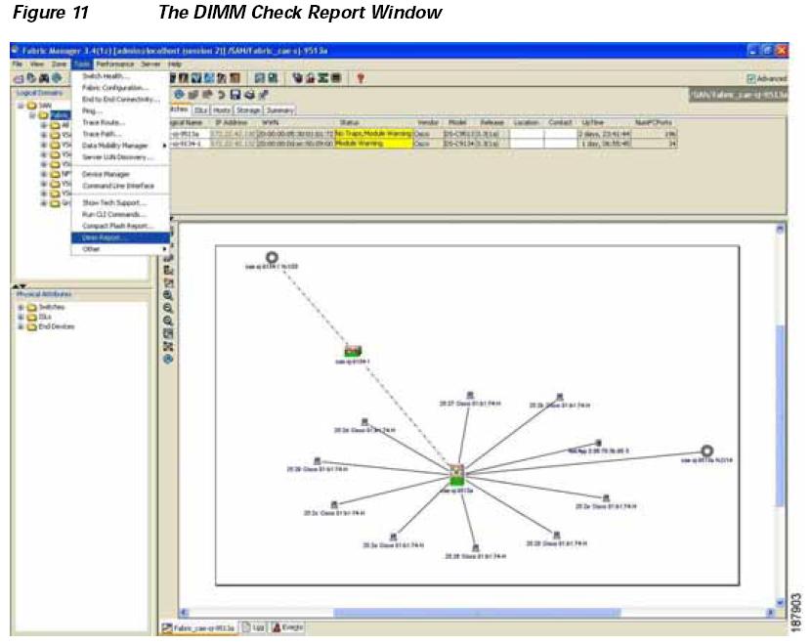This screenshot has width=812, height=644.
Task: Switch to the Hosts tab
Action: 222,110
